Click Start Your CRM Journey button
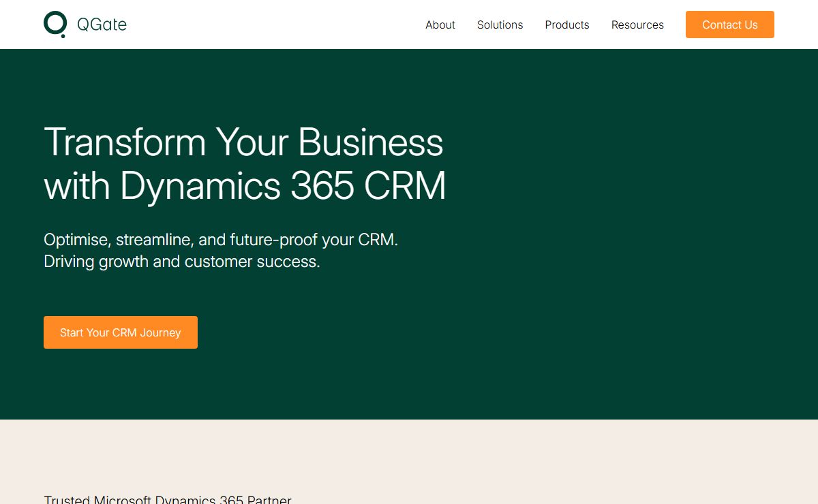818x504 pixels. click(x=121, y=332)
